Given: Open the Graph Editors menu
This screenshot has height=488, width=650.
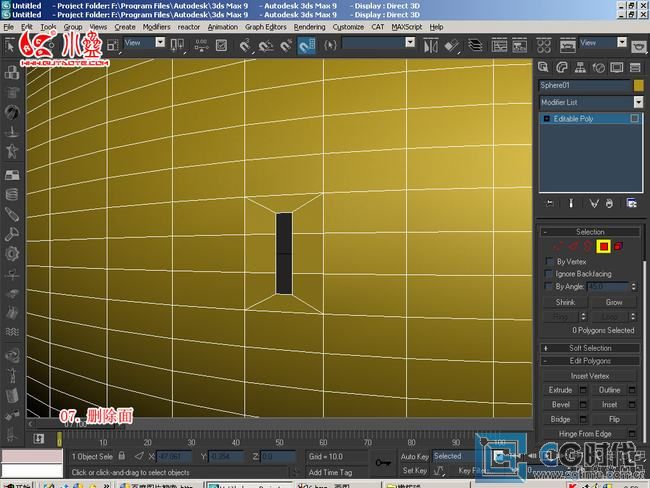Looking at the screenshot, I should 265,27.
